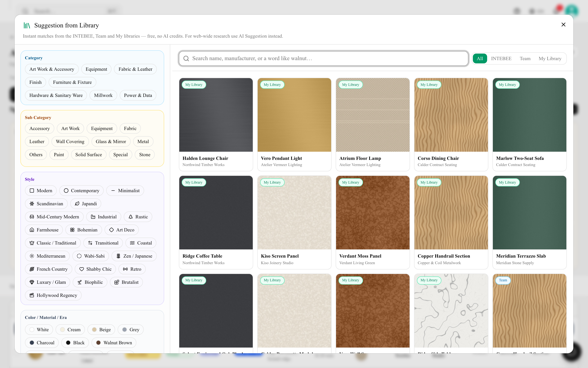
Task: Select the Glass & Mirror sub category chip
Action: [111, 142]
